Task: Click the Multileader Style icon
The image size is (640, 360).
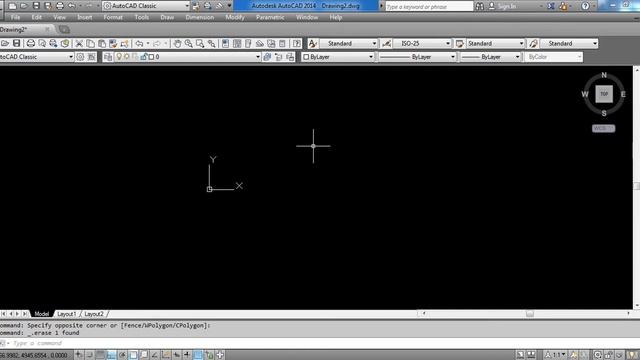Action: pos(533,43)
